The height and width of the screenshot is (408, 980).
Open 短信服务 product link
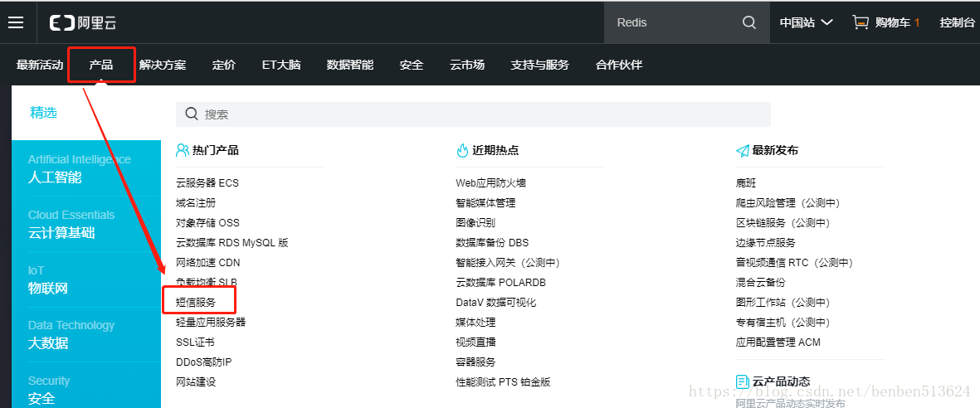(196, 303)
